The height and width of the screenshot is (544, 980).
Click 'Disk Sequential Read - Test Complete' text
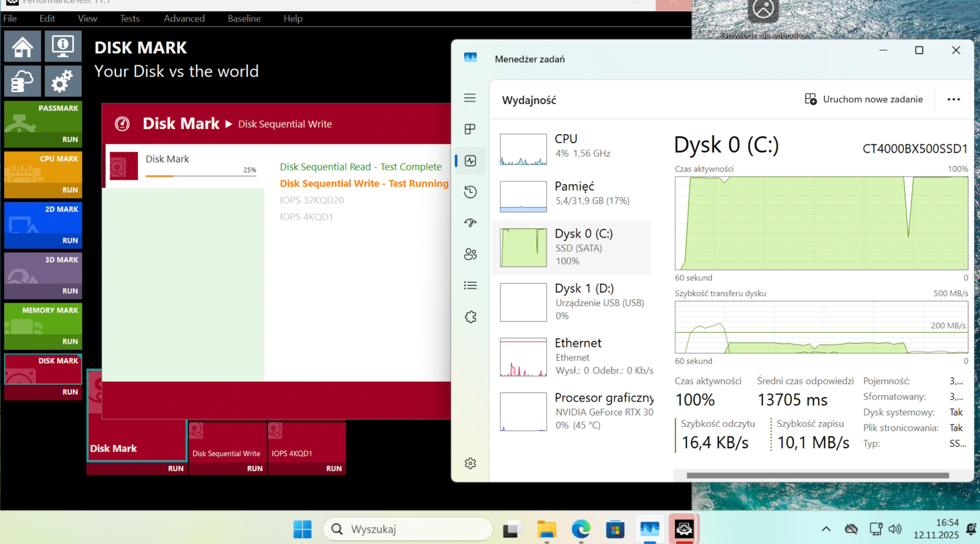pyautogui.click(x=361, y=167)
